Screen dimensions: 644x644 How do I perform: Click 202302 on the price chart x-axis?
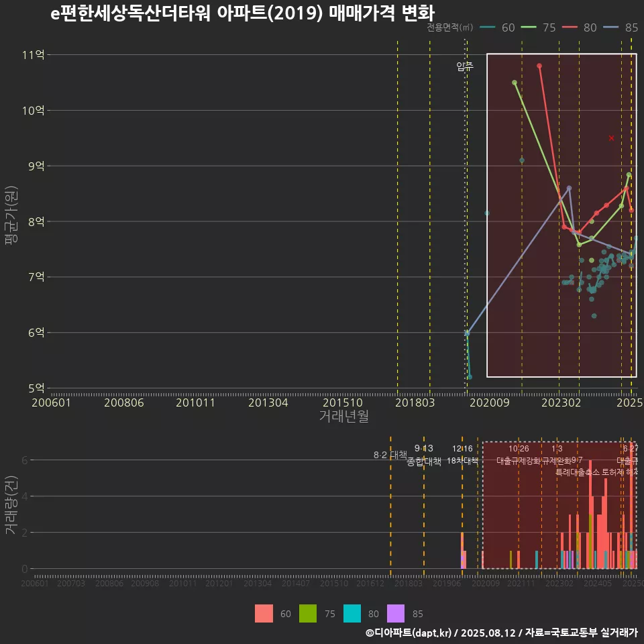tap(561, 402)
